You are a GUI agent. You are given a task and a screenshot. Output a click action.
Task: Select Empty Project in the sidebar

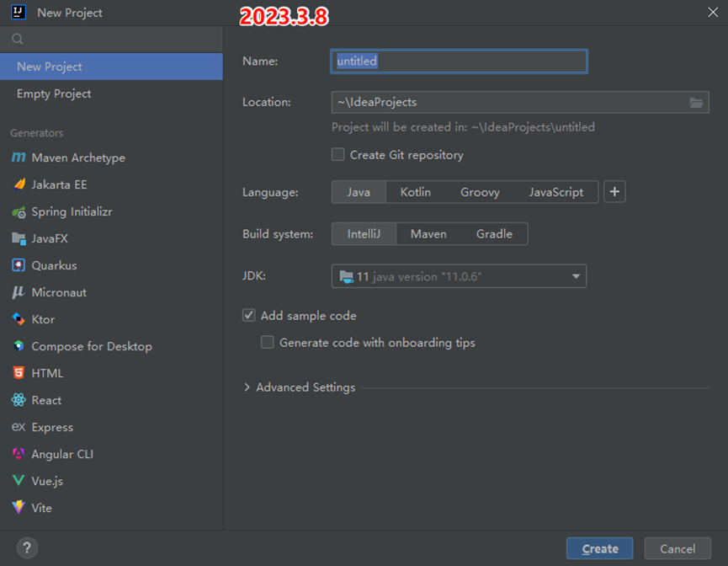coord(111,93)
